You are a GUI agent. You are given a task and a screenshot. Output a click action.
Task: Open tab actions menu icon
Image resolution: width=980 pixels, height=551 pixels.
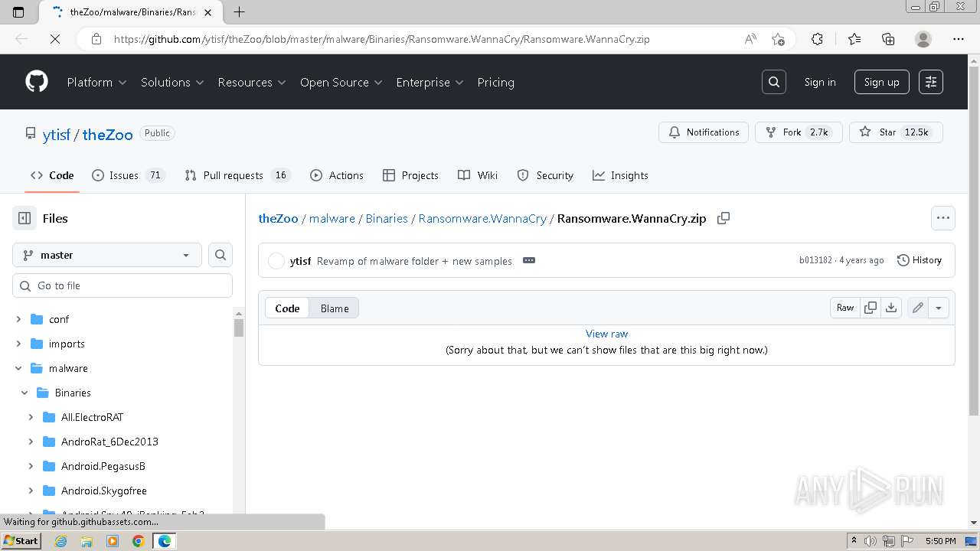18,11
